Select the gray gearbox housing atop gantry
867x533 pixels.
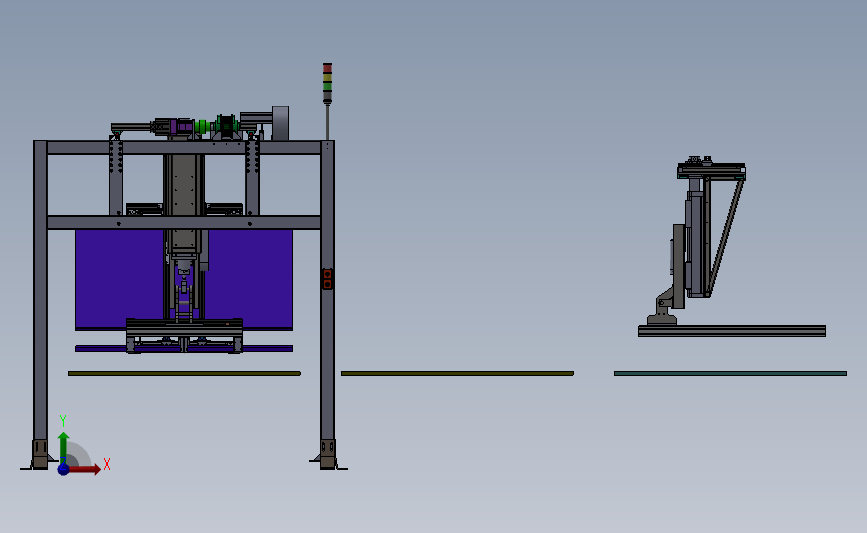tap(280, 123)
